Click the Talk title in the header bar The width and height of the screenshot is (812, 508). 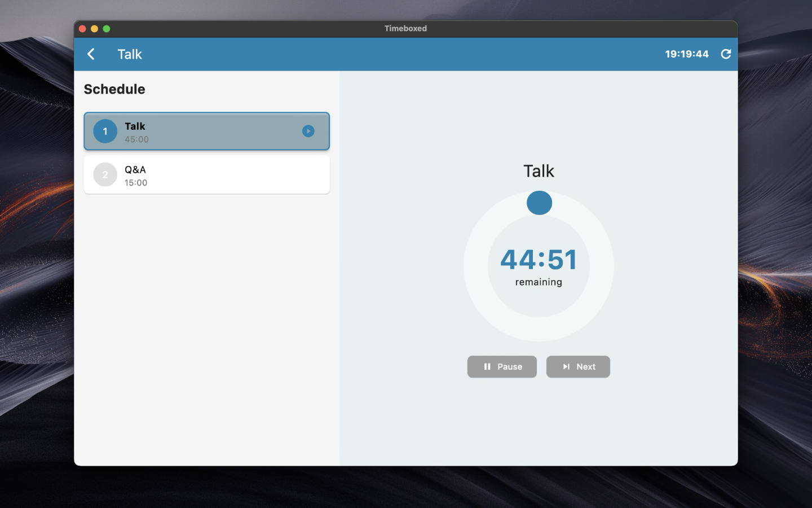pos(130,54)
